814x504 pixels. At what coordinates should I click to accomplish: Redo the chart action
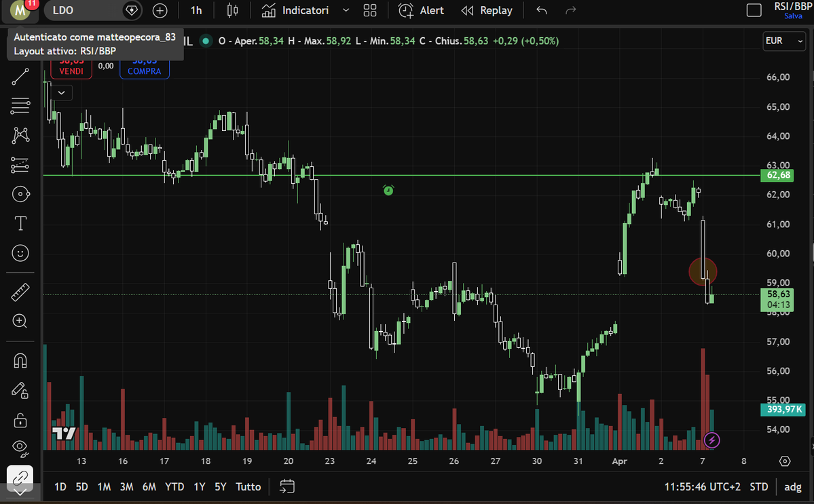[570, 10]
